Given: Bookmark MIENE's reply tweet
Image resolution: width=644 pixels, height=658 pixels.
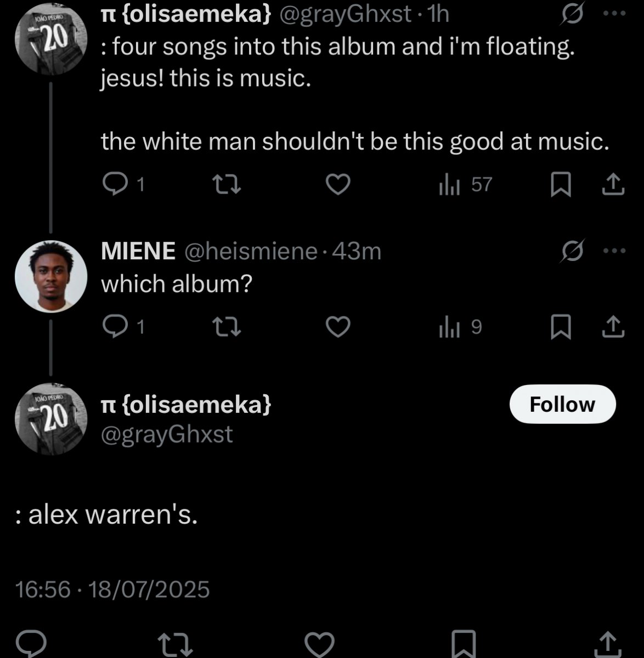Looking at the screenshot, I should [560, 328].
